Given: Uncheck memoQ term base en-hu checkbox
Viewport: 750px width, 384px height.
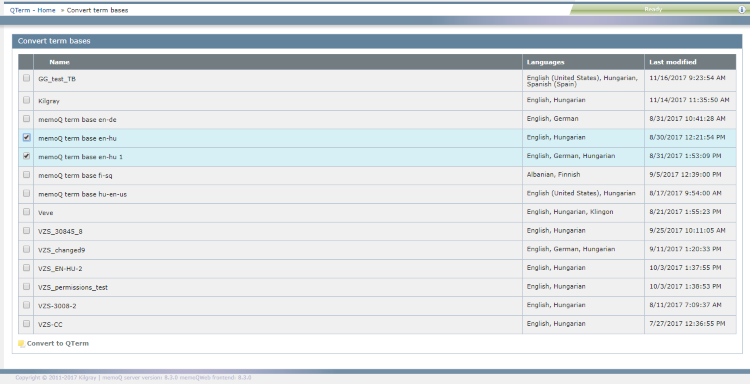Looking at the screenshot, I should (x=26, y=137).
